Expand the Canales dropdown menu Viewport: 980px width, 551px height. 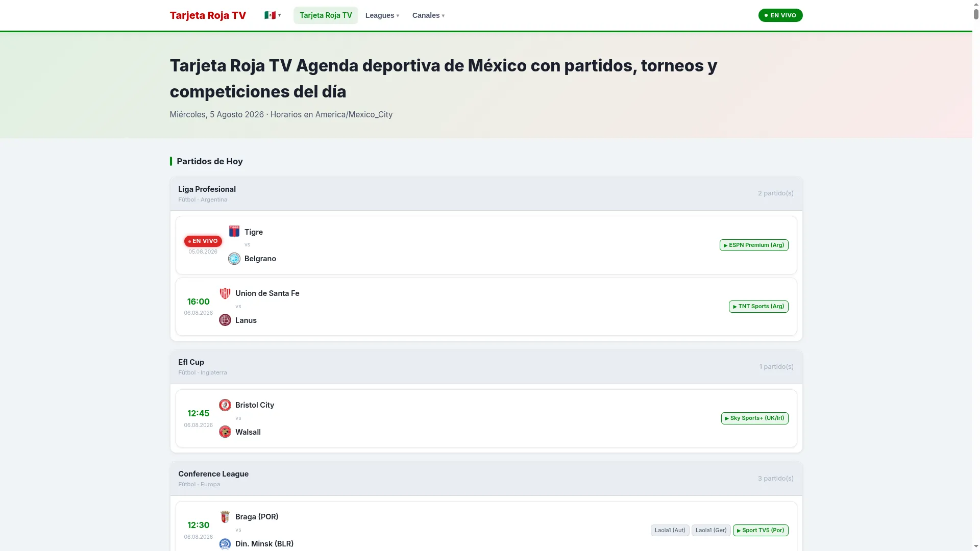coord(428,15)
